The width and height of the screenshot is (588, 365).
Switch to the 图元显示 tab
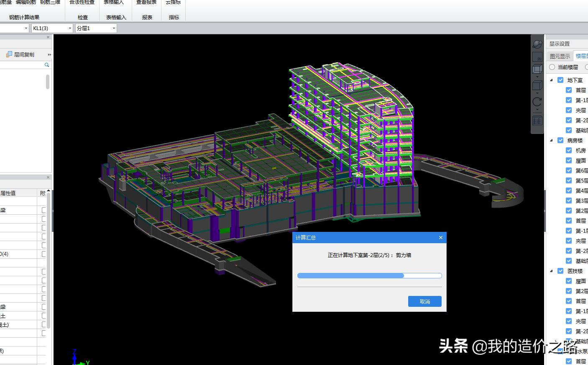(x=560, y=56)
